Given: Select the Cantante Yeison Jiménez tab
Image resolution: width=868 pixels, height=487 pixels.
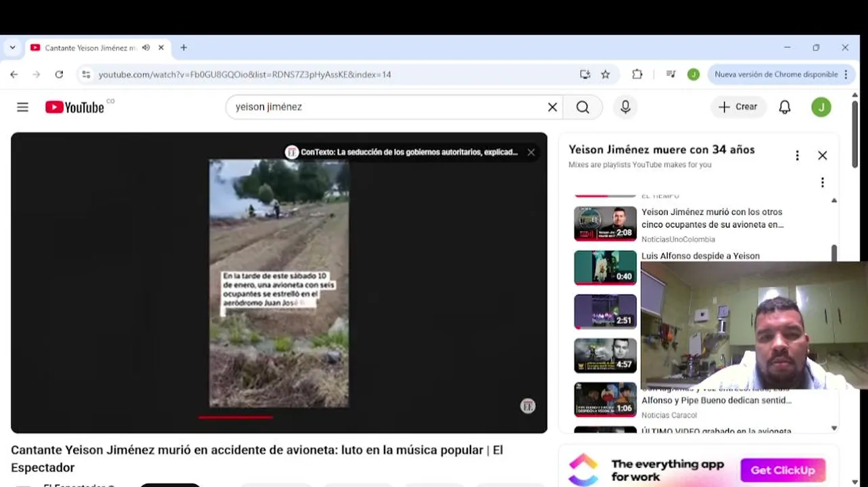Looking at the screenshot, I should click(91, 48).
